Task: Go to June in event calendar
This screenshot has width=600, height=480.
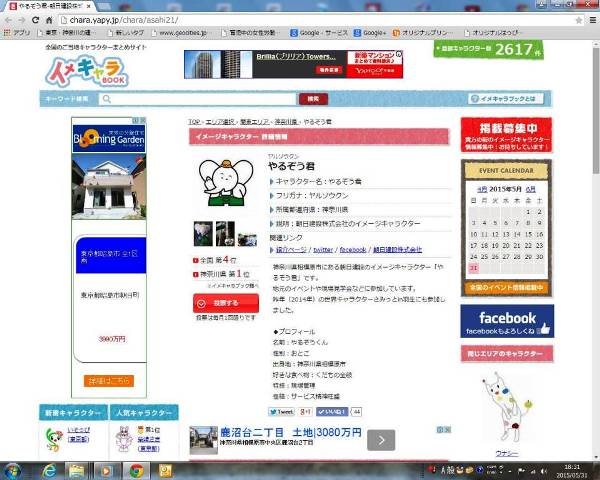Action: [x=530, y=189]
